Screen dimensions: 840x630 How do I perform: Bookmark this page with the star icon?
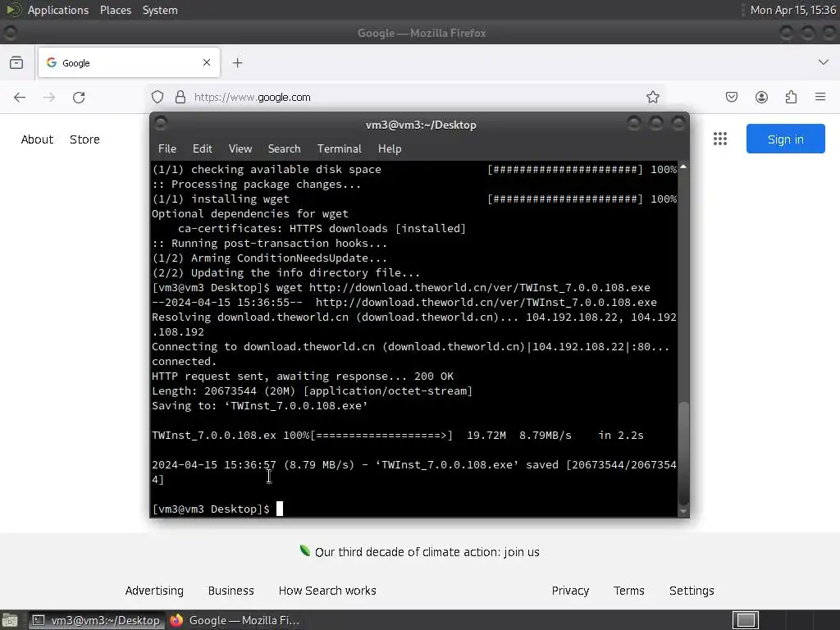pos(652,97)
